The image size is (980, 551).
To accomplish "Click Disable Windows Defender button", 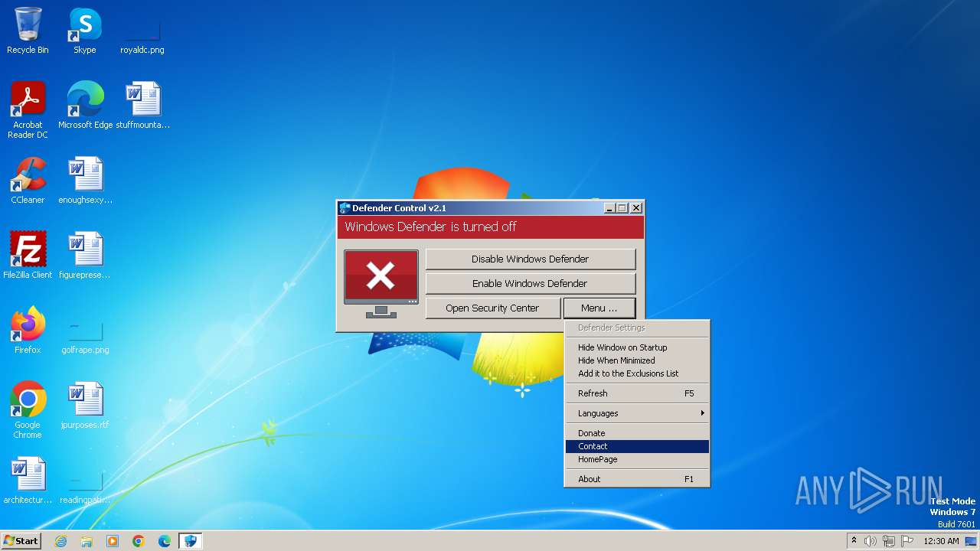I will [x=531, y=259].
